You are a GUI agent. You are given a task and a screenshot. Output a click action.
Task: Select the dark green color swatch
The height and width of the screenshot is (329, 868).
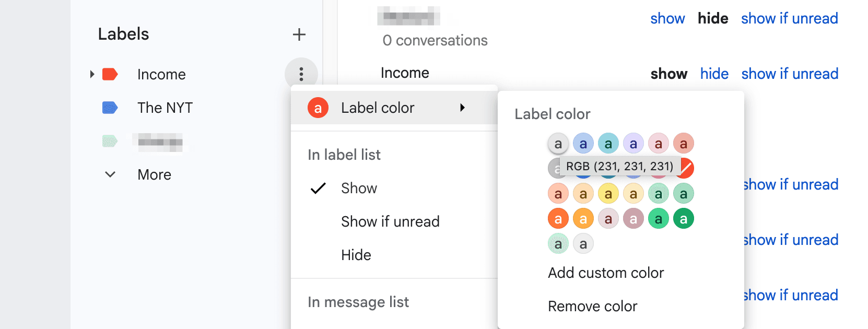click(684, 218)
